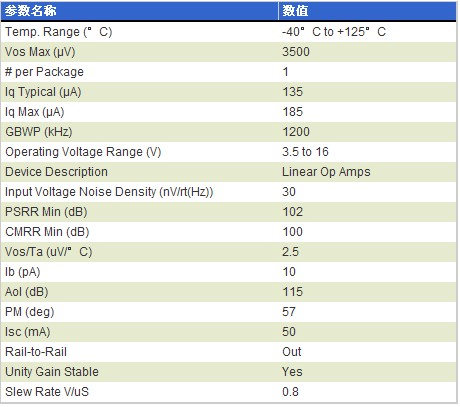Click the '# per Package' row label
Image resolution: width=460 pixels, height=407 pixels.
44,72
